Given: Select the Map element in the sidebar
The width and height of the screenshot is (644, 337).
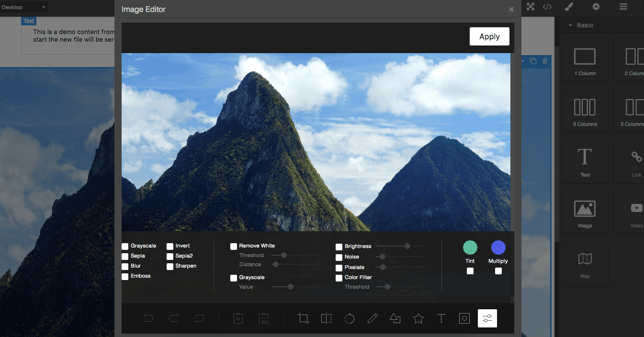Looking at the screenshot, I should pyautogui.click(x=585, y=263).
